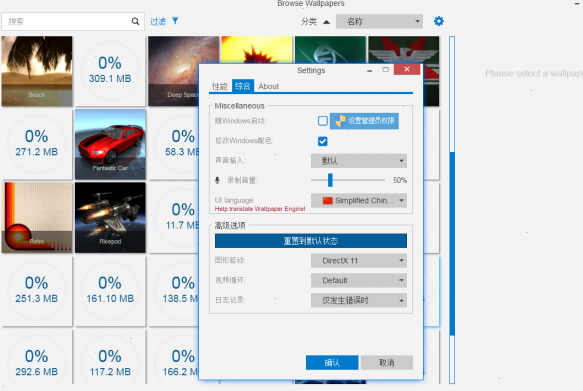Select the Deep Space wallpaper thumbnail
The width and height of the screenshot is (583, 391).
[173, 71]
